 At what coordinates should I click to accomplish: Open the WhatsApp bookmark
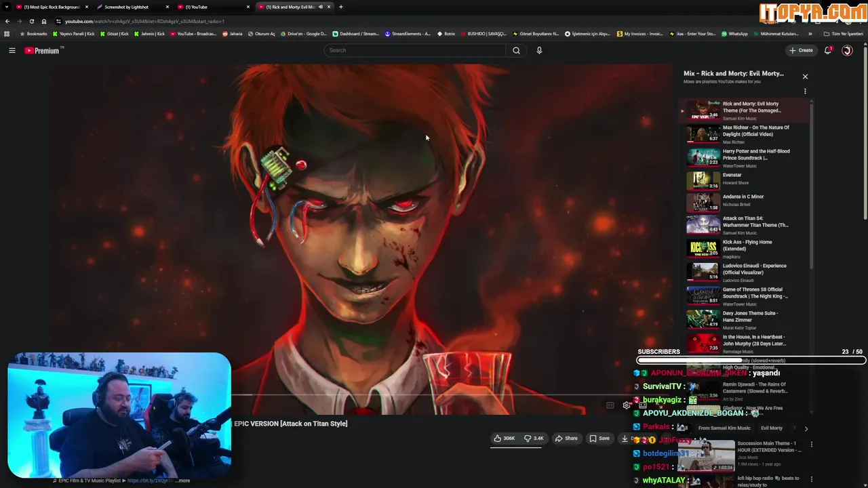tap(735, 34)
